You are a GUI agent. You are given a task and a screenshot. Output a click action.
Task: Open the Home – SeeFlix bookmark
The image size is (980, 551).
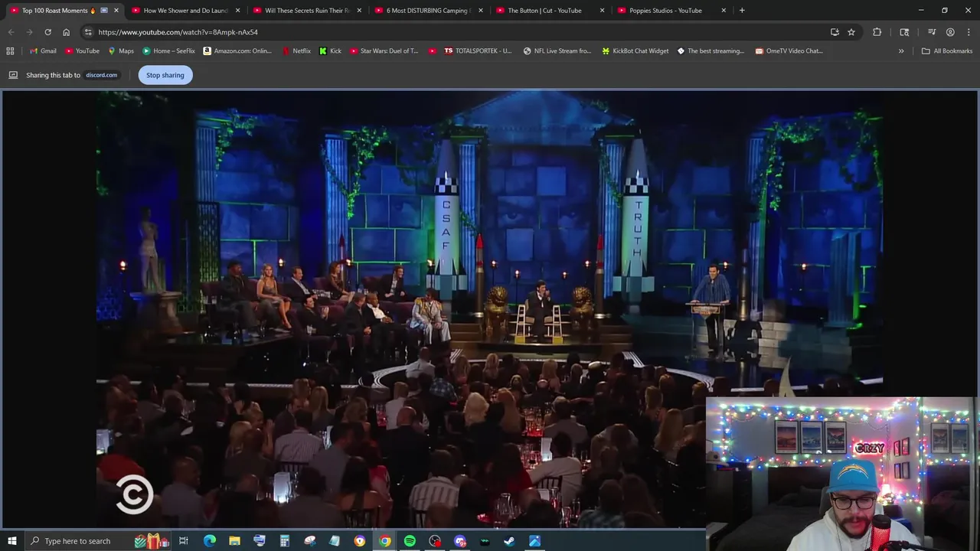(x=168, y=51)
